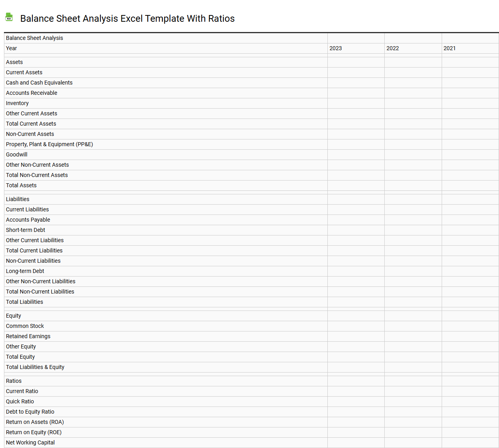Select the Net Working Capital row label

[x=30, y=442]
